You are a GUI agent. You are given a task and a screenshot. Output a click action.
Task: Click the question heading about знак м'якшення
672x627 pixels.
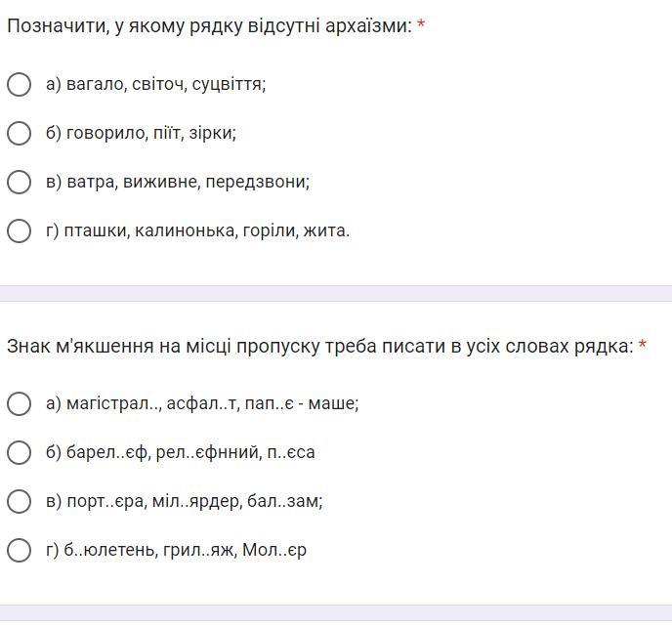point(320,346)
